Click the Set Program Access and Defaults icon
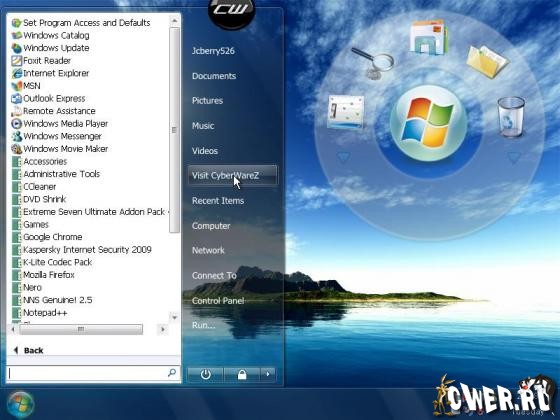 (16, 23)
